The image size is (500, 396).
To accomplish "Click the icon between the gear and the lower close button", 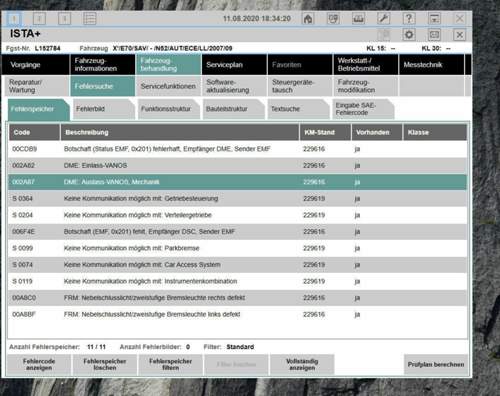I will pyautogui.click(x=434, y=35).
